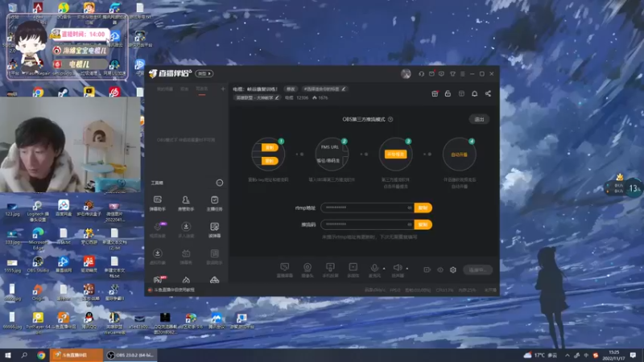644x362 pixels.
Task: Click the modify title button
Action: point(291,88)
